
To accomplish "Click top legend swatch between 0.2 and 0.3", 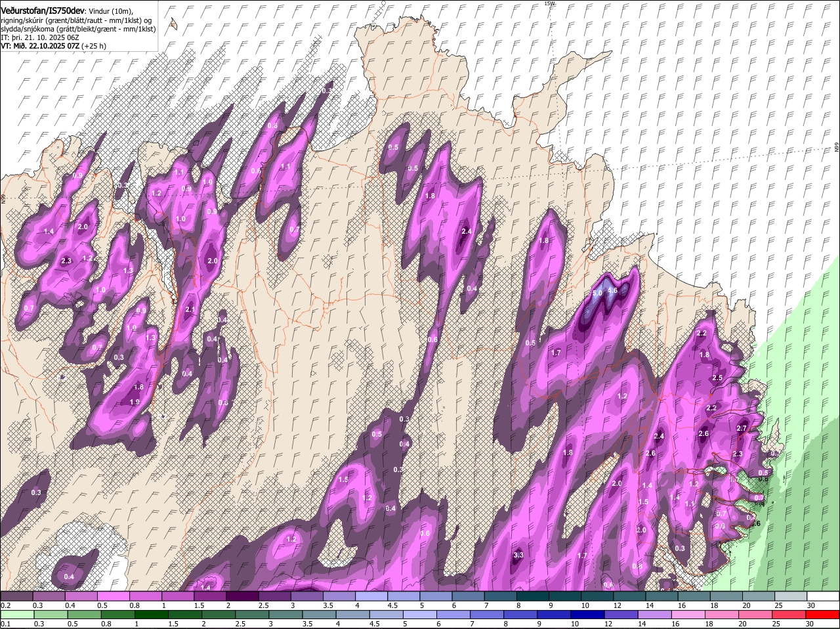I will click(16, 596).
